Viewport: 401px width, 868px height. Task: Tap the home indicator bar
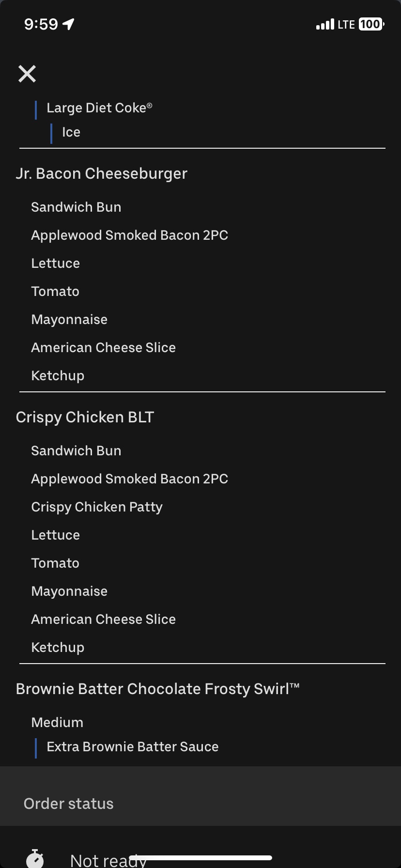click(x=200, y=858)
